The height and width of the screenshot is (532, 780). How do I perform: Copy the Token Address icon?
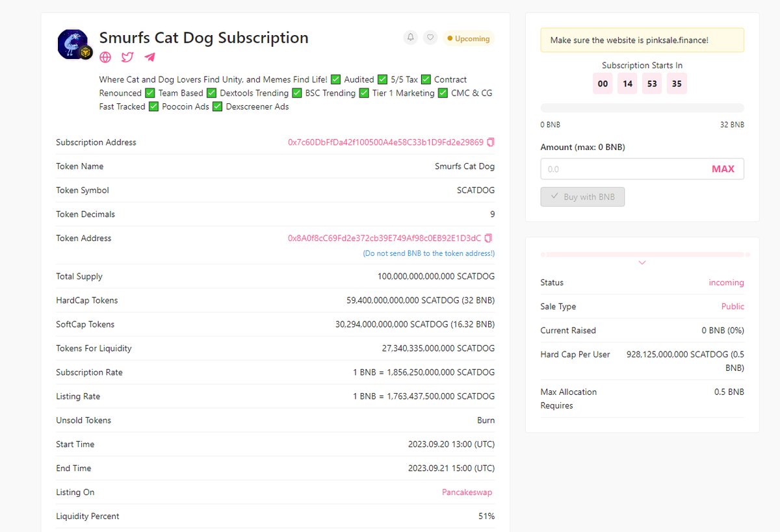[489, 238]
